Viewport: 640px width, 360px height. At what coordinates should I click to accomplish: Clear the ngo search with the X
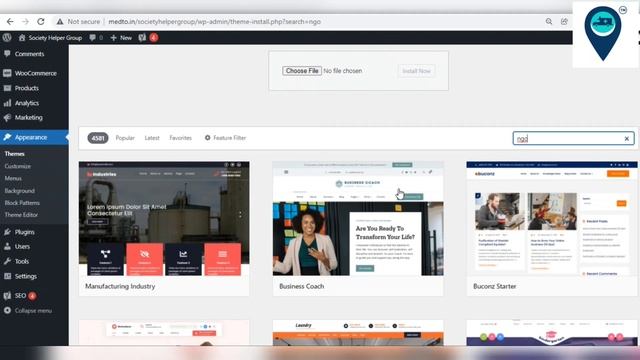(627, 139)
